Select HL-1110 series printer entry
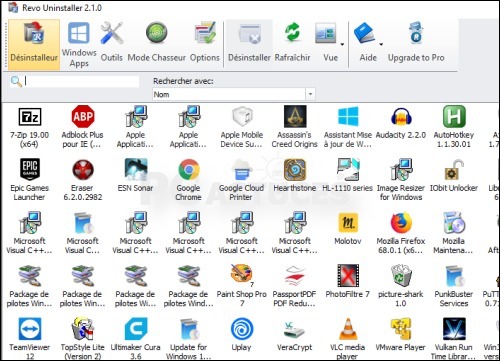The width and height of the screenshot is (500, 361). pos(348,176)
